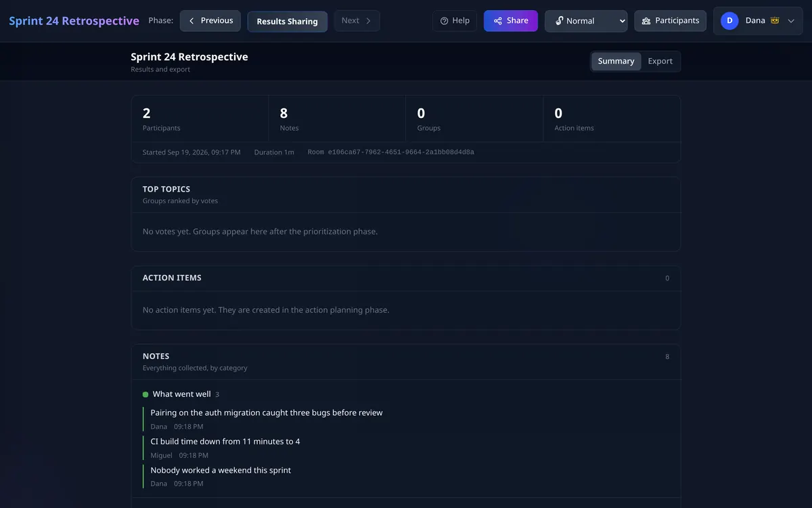Click the Results and export subtitle
The width and height of the screenshot is (812, 508).
coord(160,70)
